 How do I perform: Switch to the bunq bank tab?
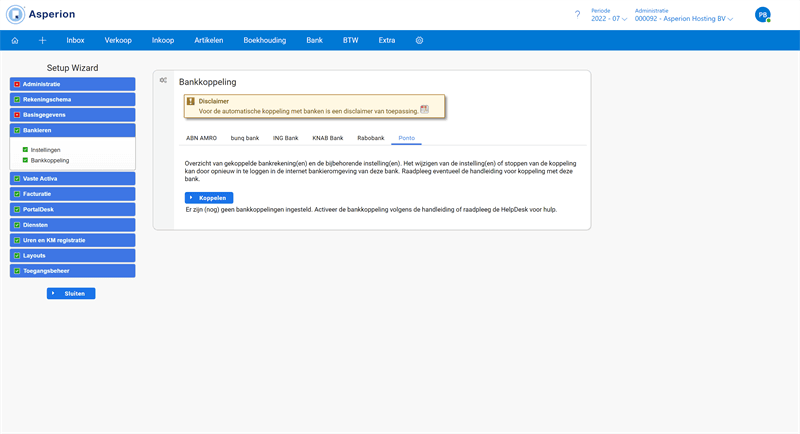click(245, 138)
